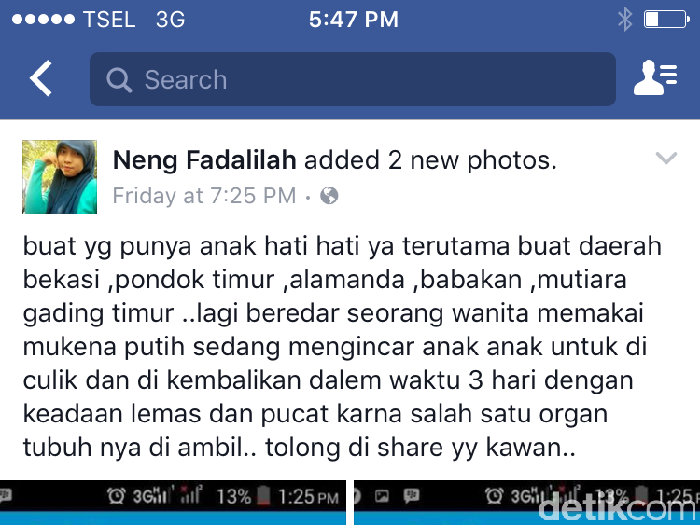700x525 pixels.
Task: Open the right attached photo
Action: 527,503
